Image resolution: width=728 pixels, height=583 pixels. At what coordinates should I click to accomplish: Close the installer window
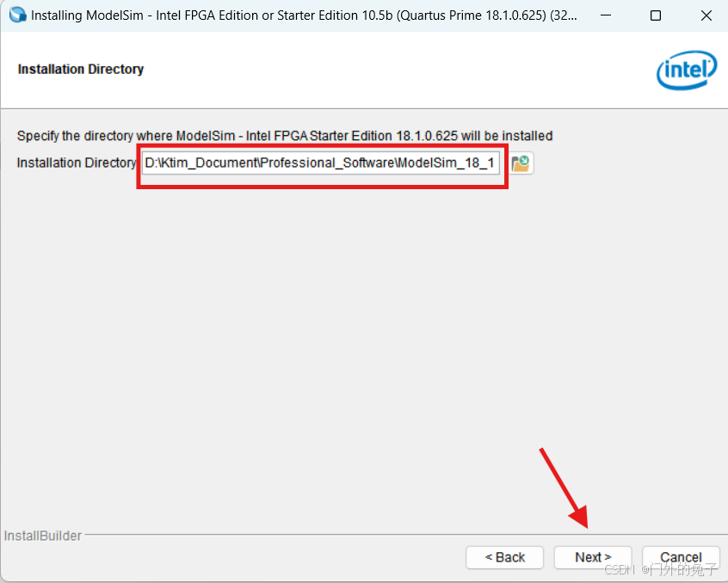(x=706, y=15)
